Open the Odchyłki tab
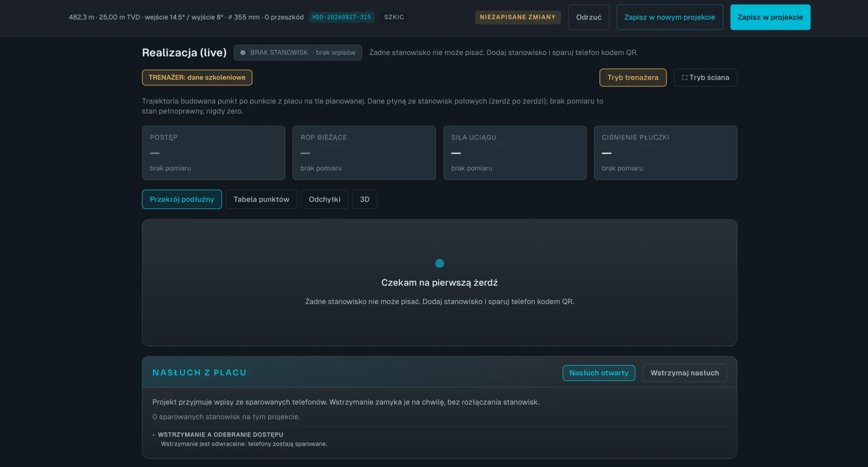Screen dimensions: 868x467 (x=324, y=199)
